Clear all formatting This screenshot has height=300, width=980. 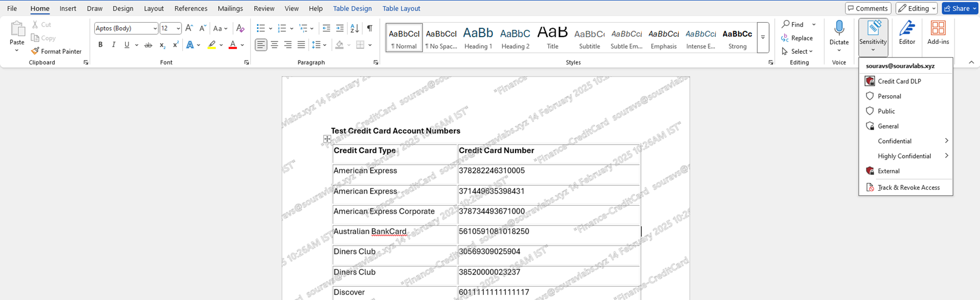click(x=240, y=28)
